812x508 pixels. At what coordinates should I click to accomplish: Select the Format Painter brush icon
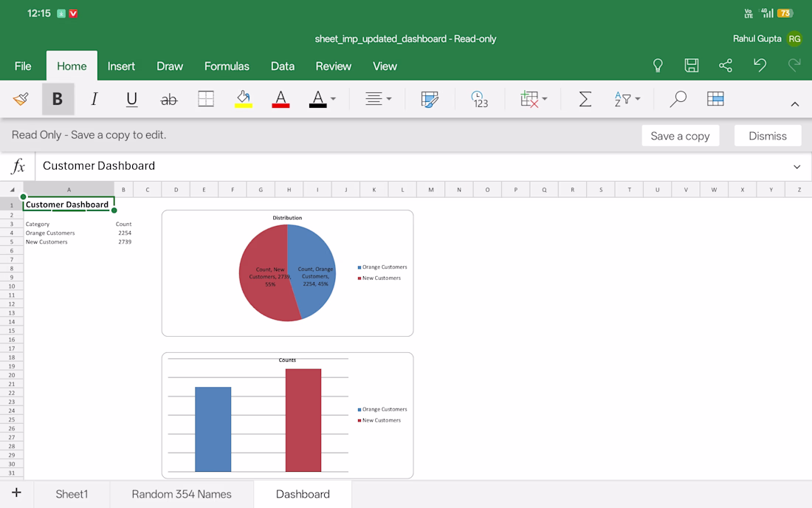click(21, 98)
